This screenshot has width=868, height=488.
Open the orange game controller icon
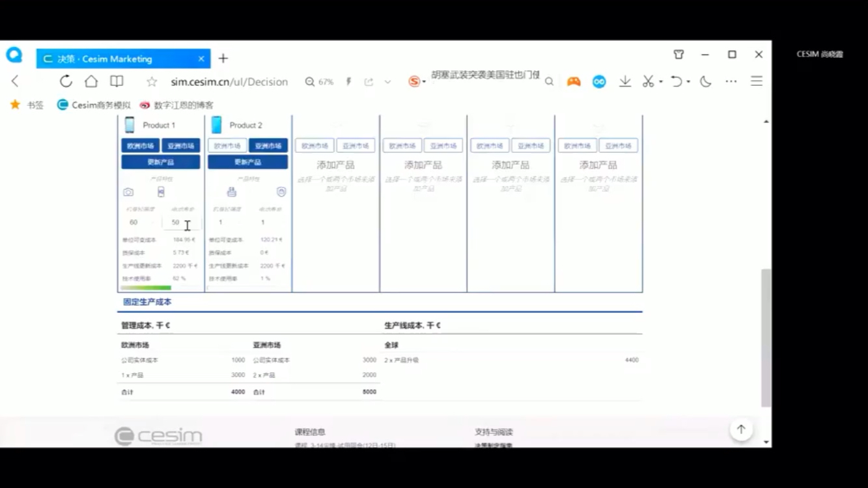click(x=574, y=81)
